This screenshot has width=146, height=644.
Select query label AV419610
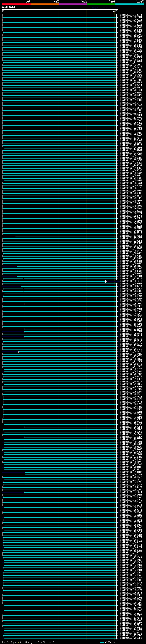tap(8, 8)
